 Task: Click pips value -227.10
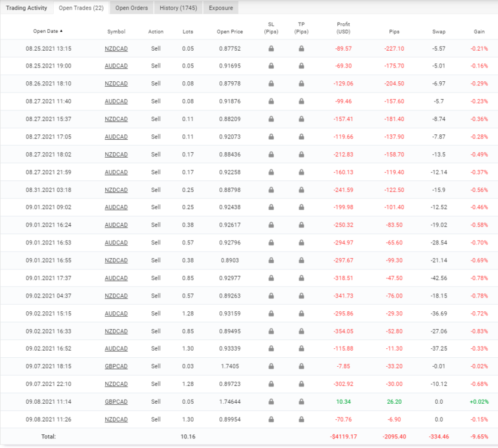point(394,48)
